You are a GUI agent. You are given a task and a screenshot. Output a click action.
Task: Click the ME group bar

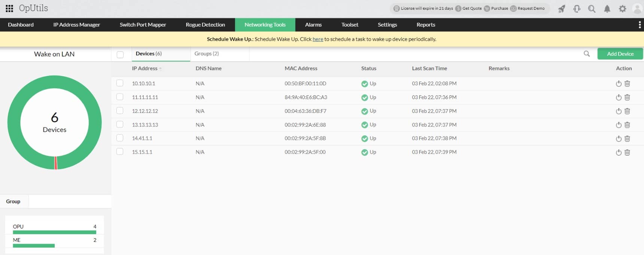[34, 246]
